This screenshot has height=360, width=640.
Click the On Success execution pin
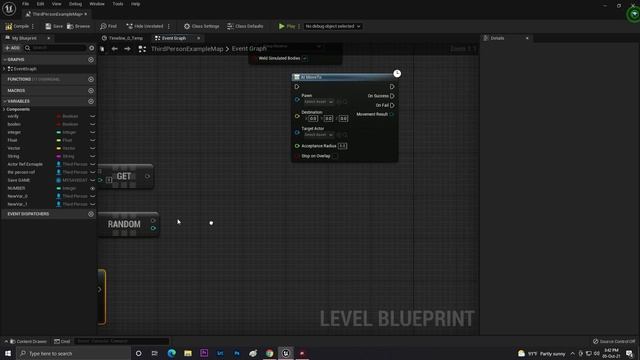point(392,96)
